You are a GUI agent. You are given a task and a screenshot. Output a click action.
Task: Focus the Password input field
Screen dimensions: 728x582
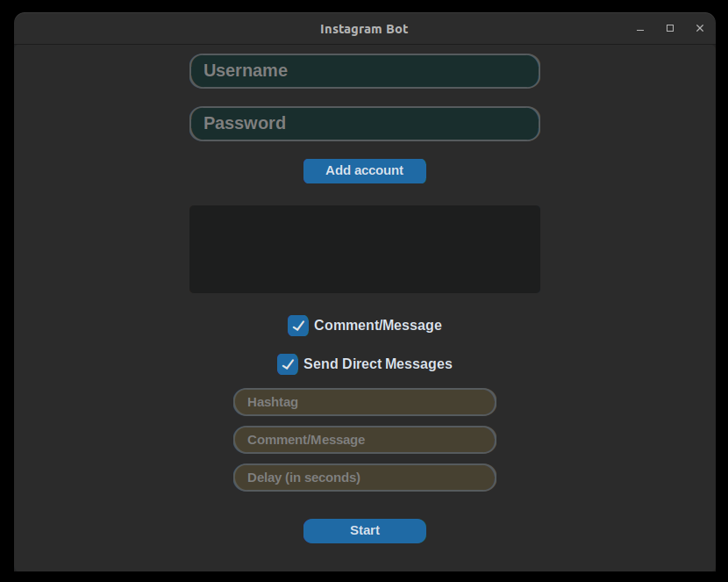(365, 124)
